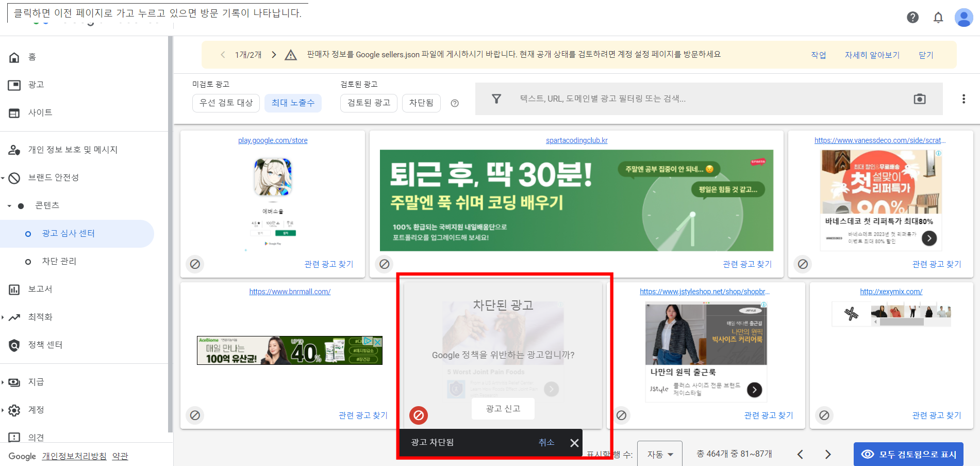Go to next page of ads
980x466 pixels.
click(828, 454)
